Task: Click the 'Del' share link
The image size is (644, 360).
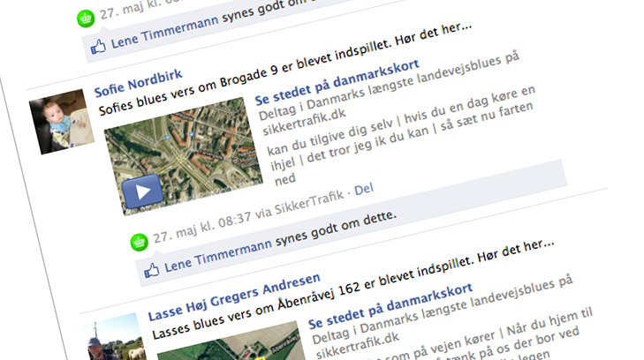Action: click(364, 190)
